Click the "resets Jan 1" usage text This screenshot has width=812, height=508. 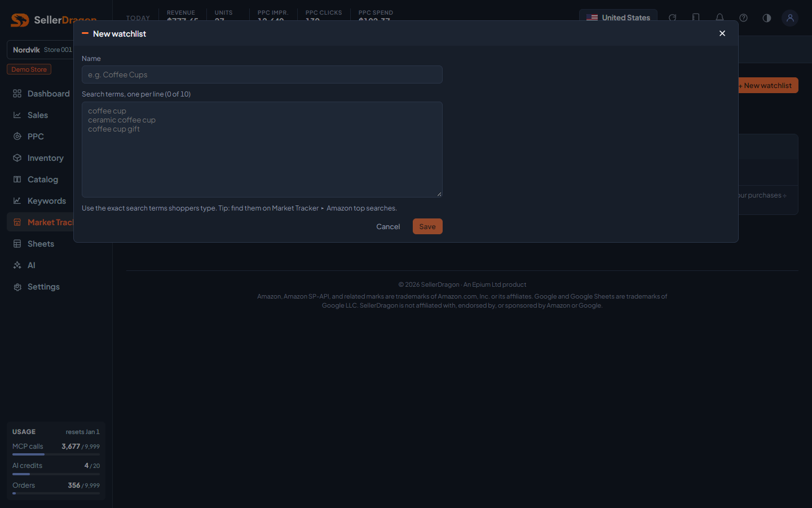coord(82,432)
